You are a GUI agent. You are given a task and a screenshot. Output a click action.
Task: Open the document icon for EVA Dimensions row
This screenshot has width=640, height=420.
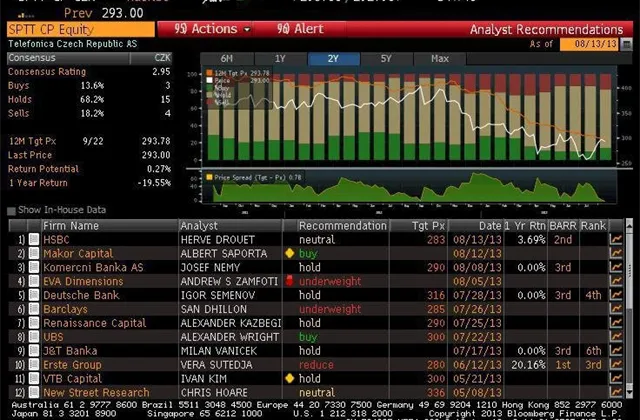pos(34,281)
